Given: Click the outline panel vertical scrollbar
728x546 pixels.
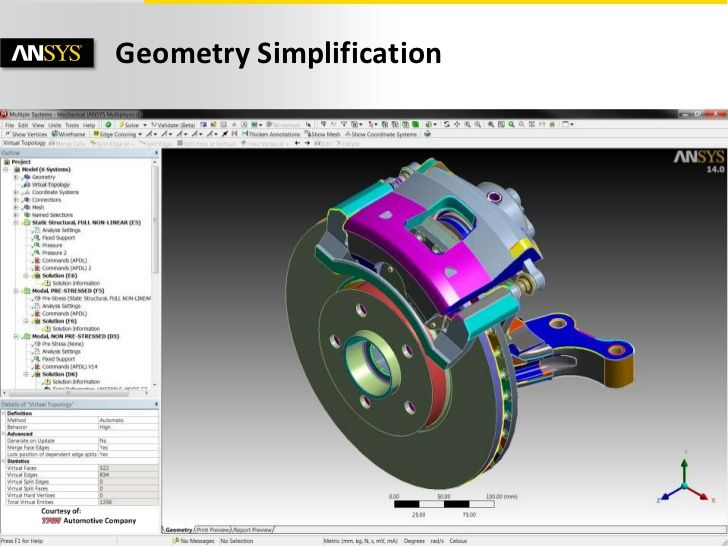Looking at the screenshot, I should click(155, 218).
